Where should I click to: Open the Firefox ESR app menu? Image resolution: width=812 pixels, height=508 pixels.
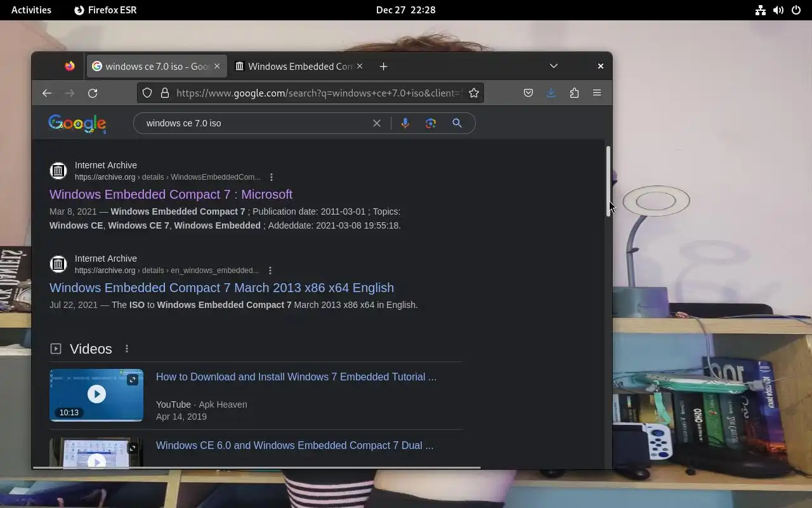point(105,10)
